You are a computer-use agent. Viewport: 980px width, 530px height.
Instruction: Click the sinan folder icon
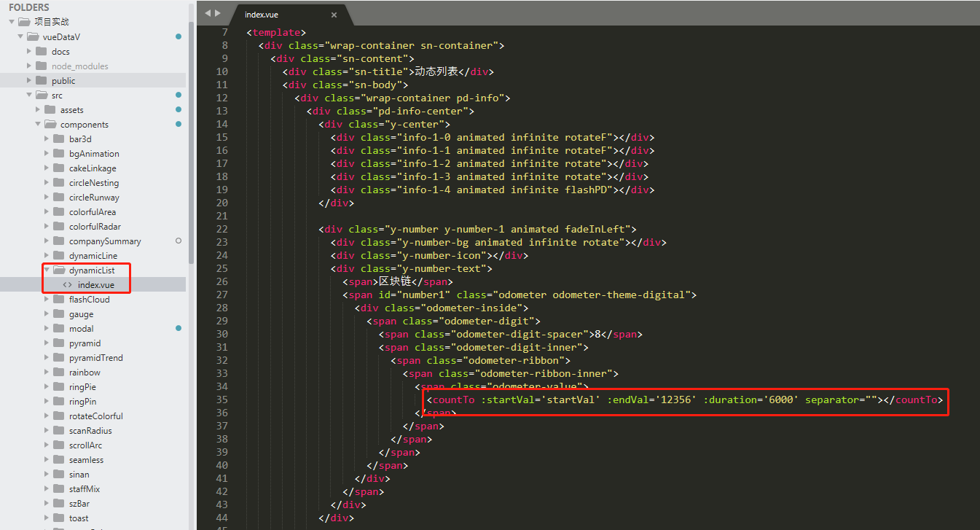click(x=58, y=474)
